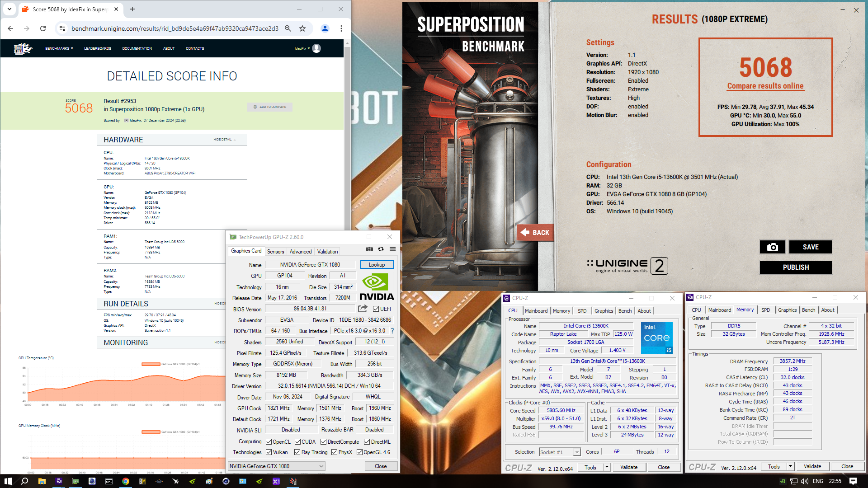The width and height of the screenshot is (868, 488).
Task: Open Windows Start menu
Action: pyautogui.click(x=8, y=481)
